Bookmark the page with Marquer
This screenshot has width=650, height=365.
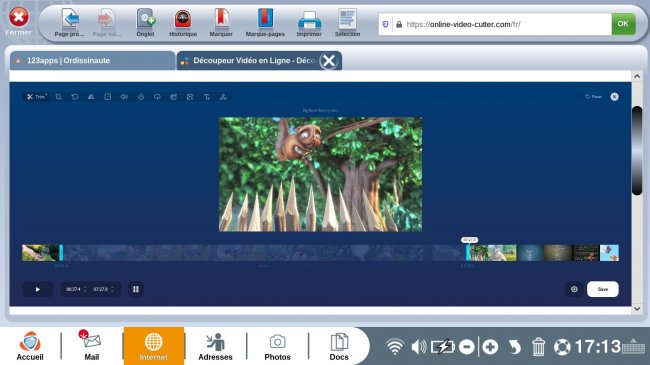tap(221, 23)
